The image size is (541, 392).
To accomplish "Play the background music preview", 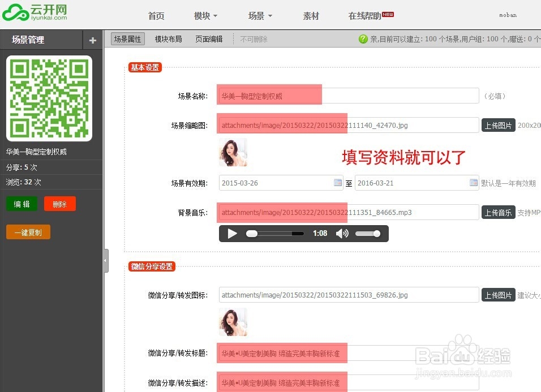I will (232, 233).
